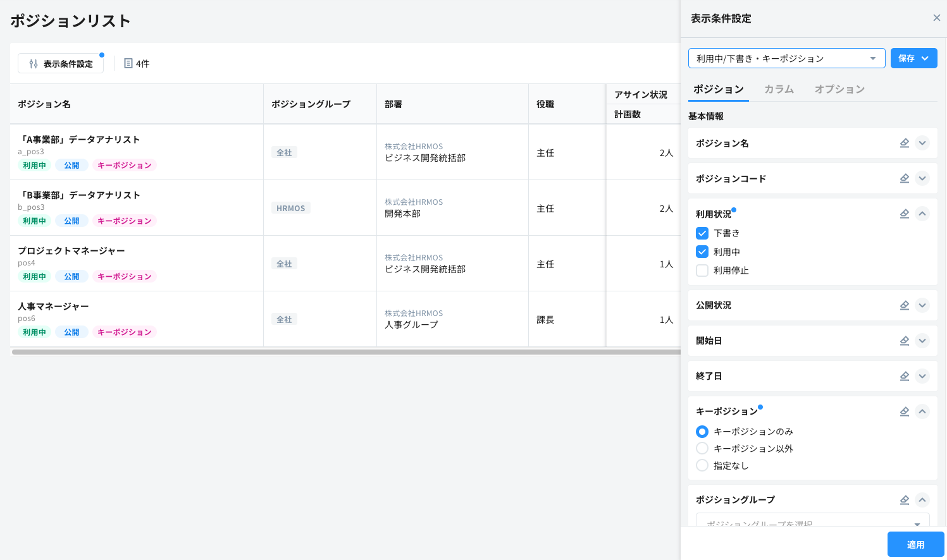Screen dimensions: 947x560
Task: Open the オプション tab
Action: click(839, 89)
